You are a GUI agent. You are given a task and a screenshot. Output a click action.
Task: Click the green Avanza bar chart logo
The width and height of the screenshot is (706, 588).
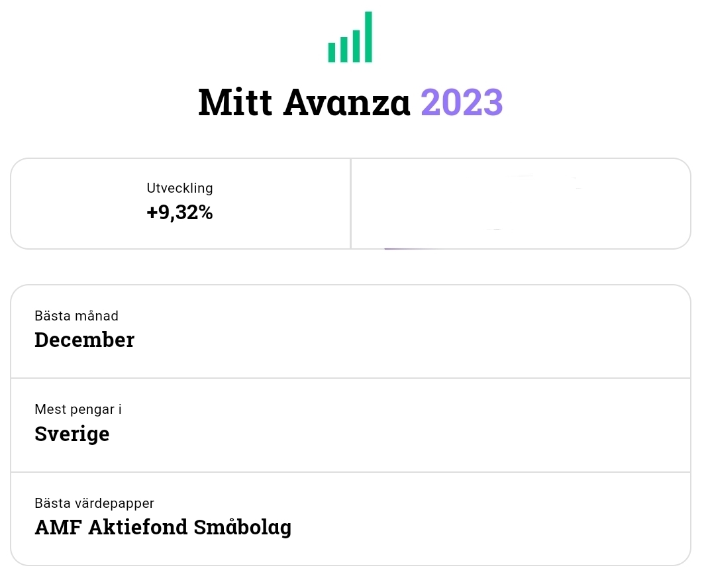pos(350,38)
